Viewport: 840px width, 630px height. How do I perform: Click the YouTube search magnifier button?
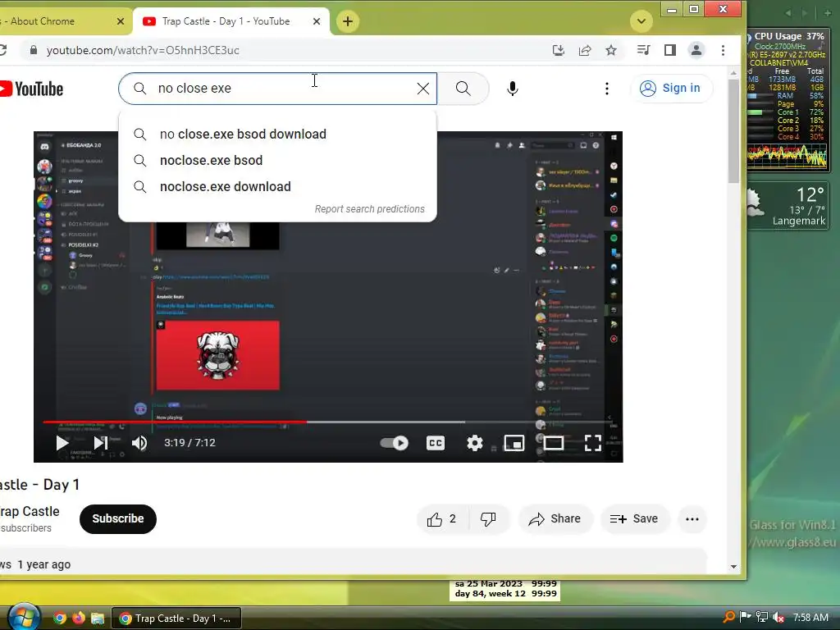click(463, 89)
